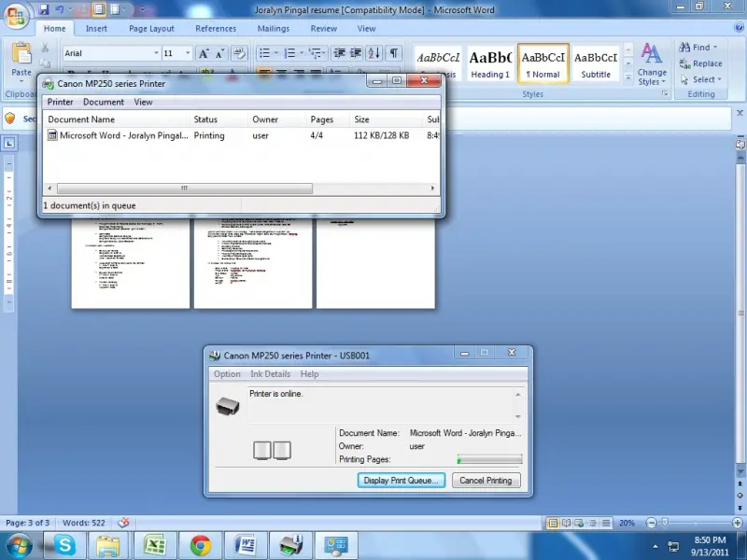Click the Document Name column header
The height and width of the screenshot is (560, 747).
point(116,119)
